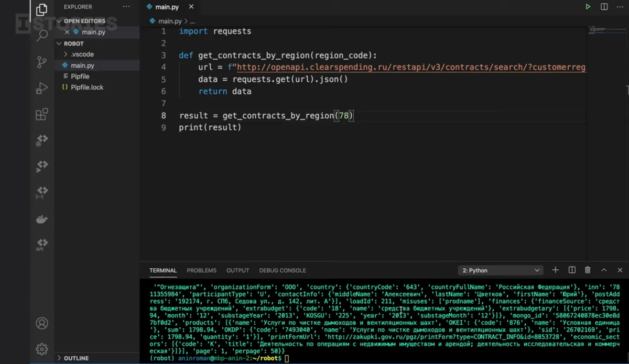The height and width of the screenshot is (364, 629).
Task: Open the Docker view in activity bar
Action: [x=42, y=219]
